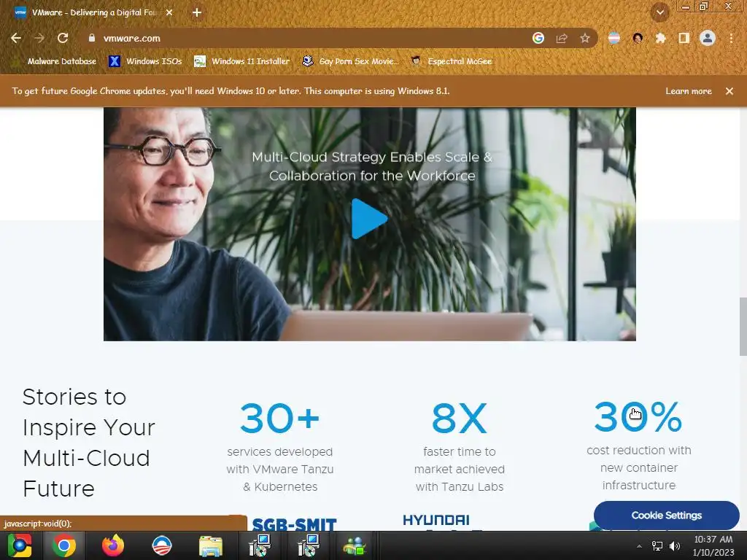Open the Chrome three-dot menu
This screenshot has height=560, width=747.
731,38
